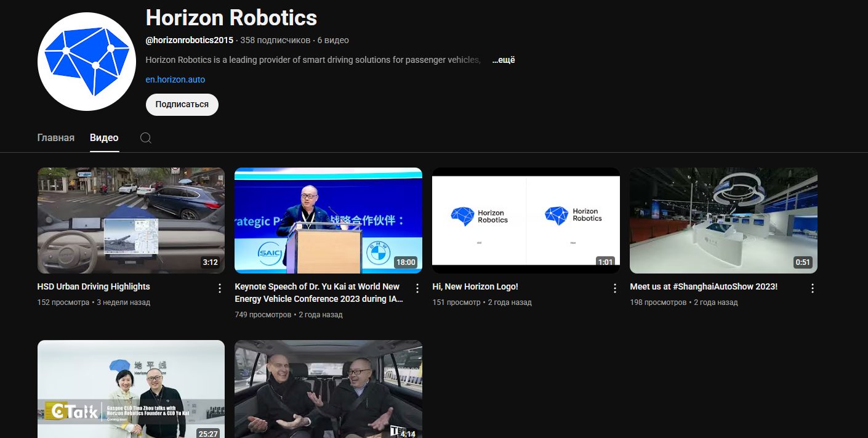Screen dimensions: 868x438
Task: Open the in-car conversation video thumbnail
Action: (x=328, y=389)
